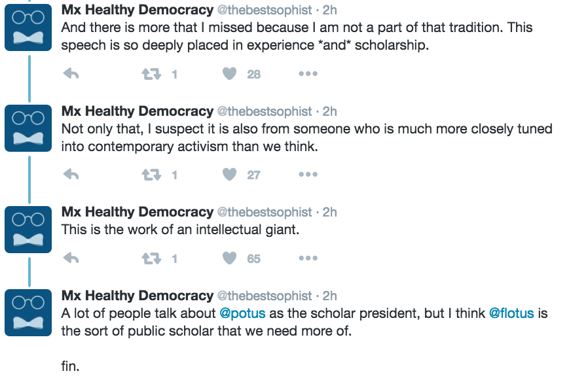Reply to the 'intellectual giant' tweet
The image size is (588, 384).
71,258
